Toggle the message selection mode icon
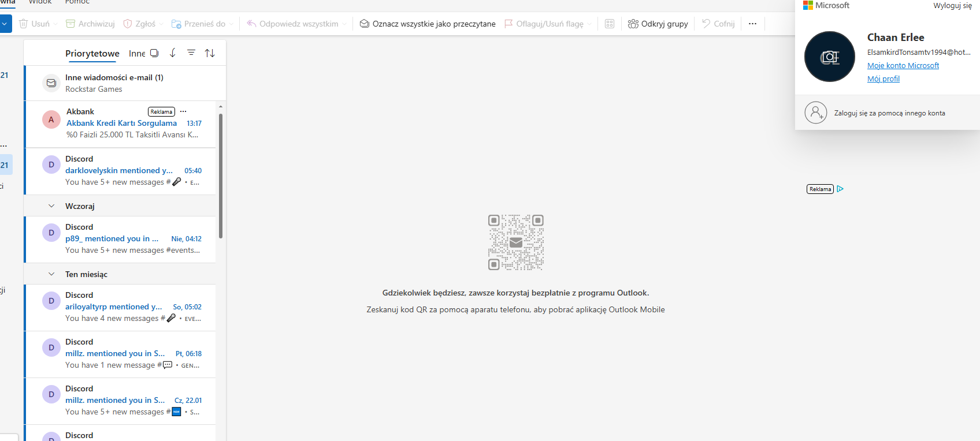980x441 pixels. pyautogui.click(x=154, y=53)
